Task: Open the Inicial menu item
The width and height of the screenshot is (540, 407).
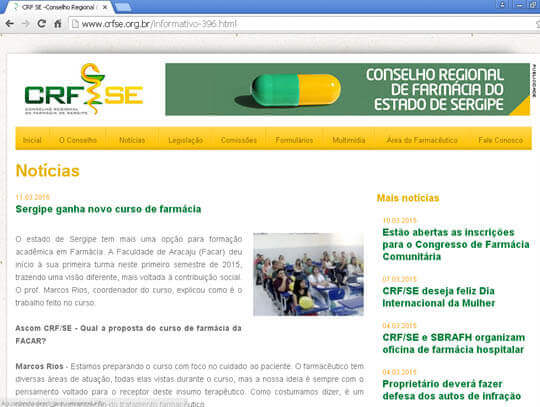Action: tap(32, 140)
